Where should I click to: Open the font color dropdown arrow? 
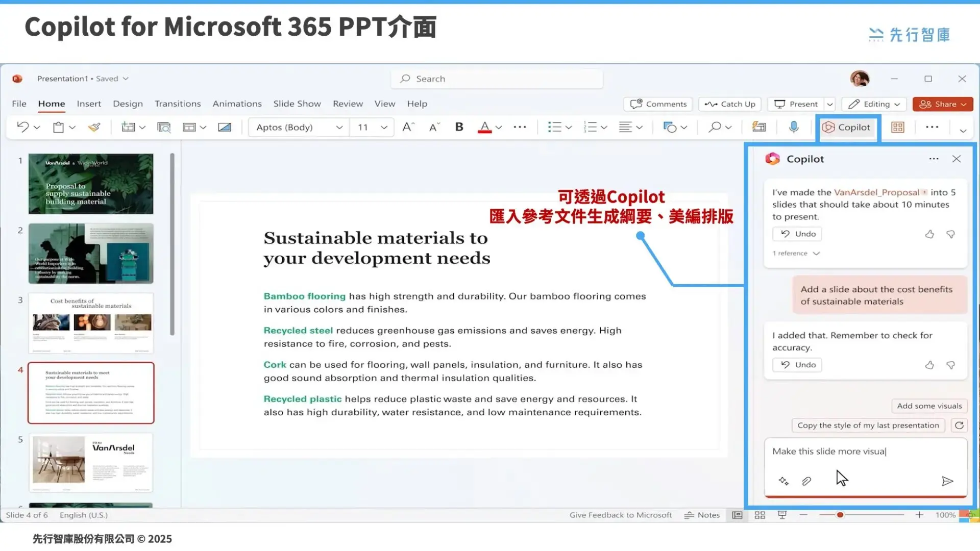tap(499, 128)
